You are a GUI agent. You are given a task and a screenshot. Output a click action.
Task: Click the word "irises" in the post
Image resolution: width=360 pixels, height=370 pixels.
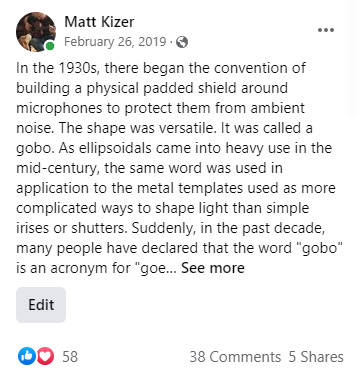click(x=33, y=228)
